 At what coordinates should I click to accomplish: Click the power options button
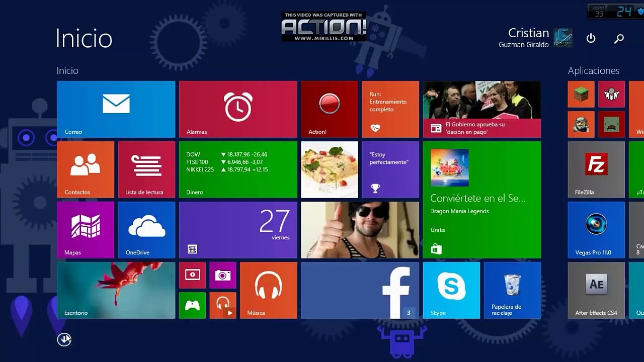pyautogui.click(x=591, y=38)
